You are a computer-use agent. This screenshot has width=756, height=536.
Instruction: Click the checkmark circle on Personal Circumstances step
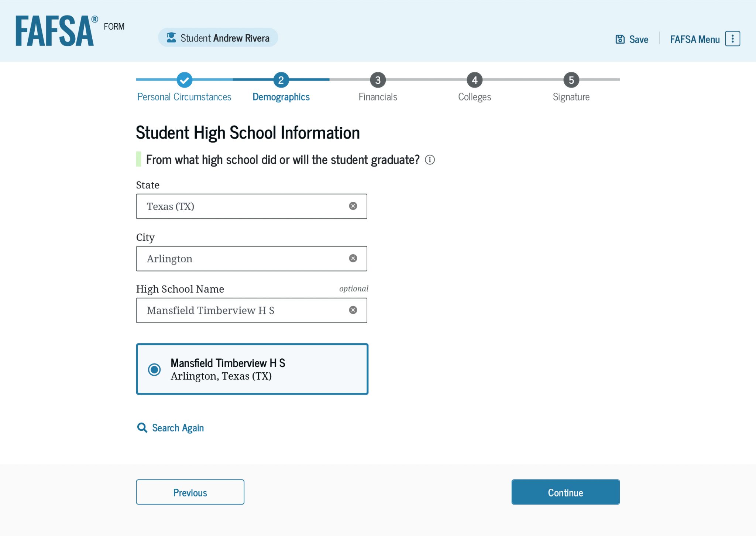tap(184, 80)
